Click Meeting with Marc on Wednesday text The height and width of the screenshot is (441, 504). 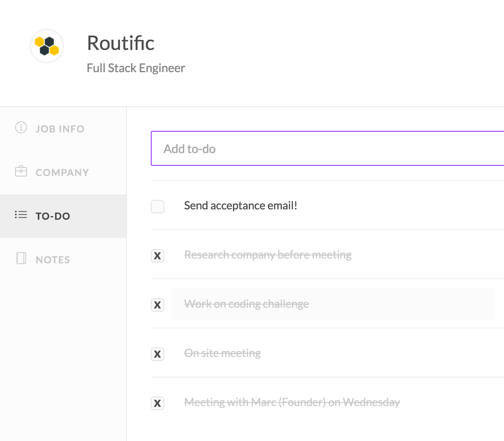292,403
